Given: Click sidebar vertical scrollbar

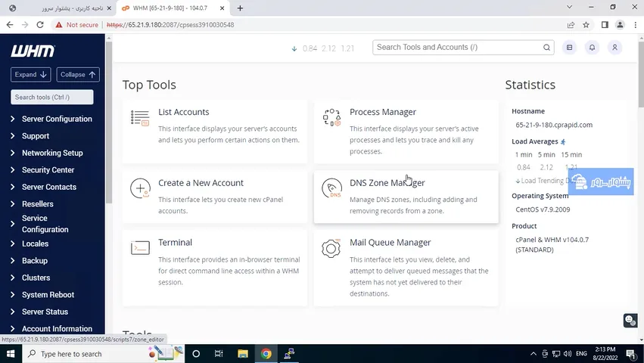Looking at the screenshot, I should pyautogui.click(x=109, y=123).
